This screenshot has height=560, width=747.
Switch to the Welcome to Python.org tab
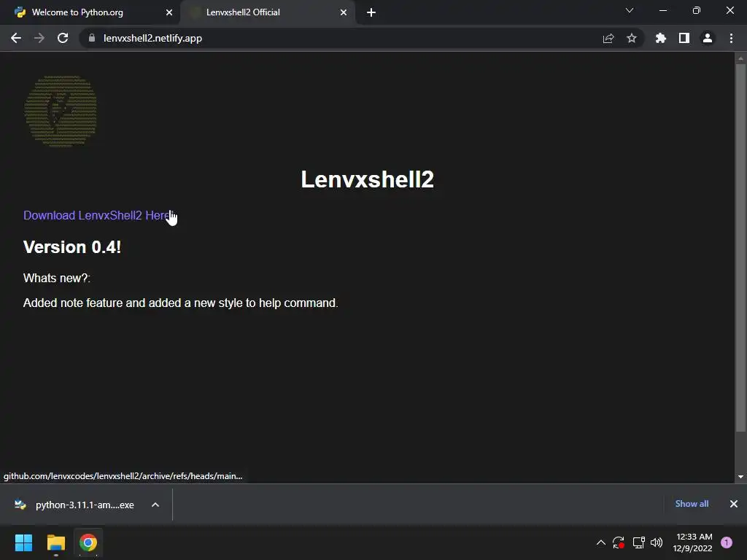90,12
